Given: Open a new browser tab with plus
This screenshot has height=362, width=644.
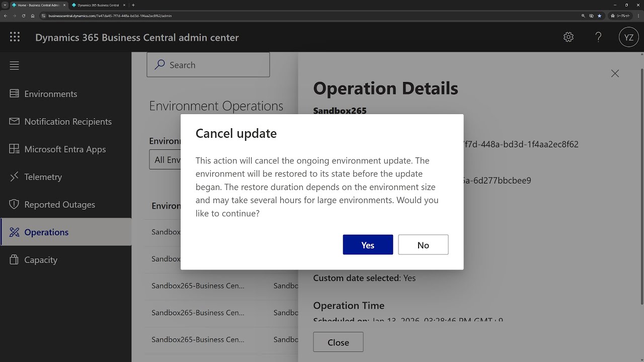Looking at the screenshot, I should (133, 5).
